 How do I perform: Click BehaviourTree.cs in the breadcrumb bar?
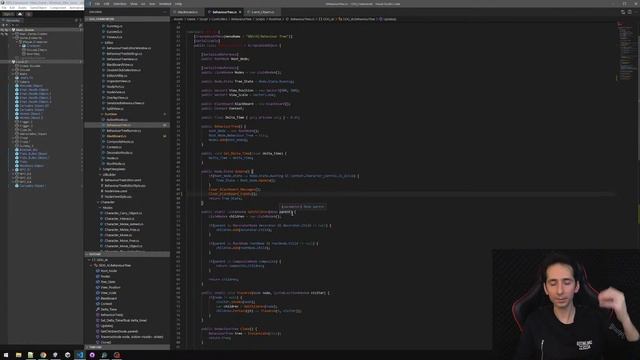coord(302,19)
